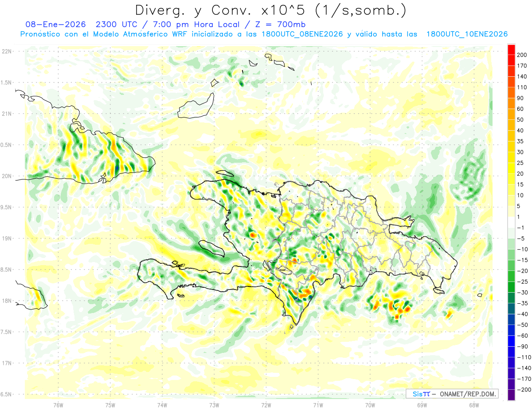Viewport: 532px width, 411px height.
Task: Click the '7.5N' latitude label
Action: pyautogui.click(x=6, y=332)
